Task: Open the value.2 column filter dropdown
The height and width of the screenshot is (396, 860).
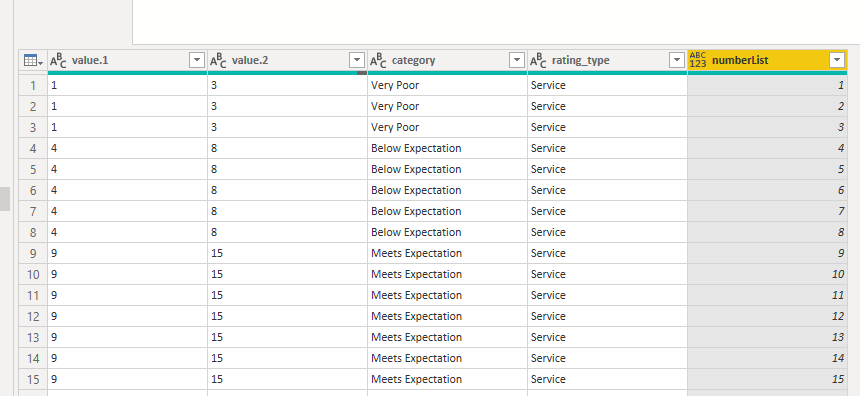Action: (357, 60)
